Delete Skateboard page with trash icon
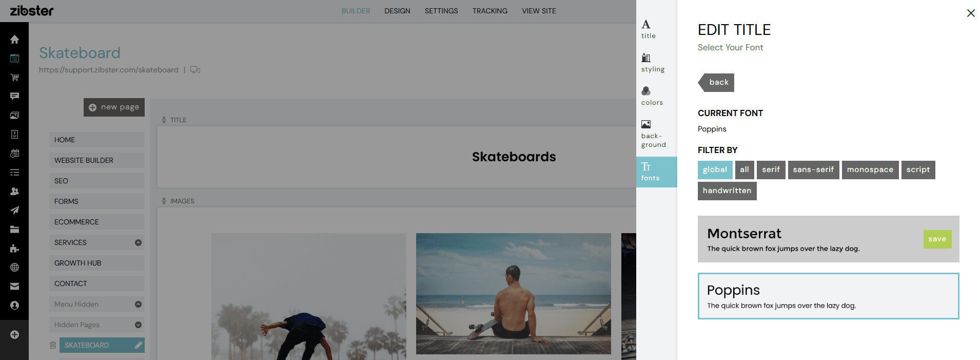 tap(53, 345)
